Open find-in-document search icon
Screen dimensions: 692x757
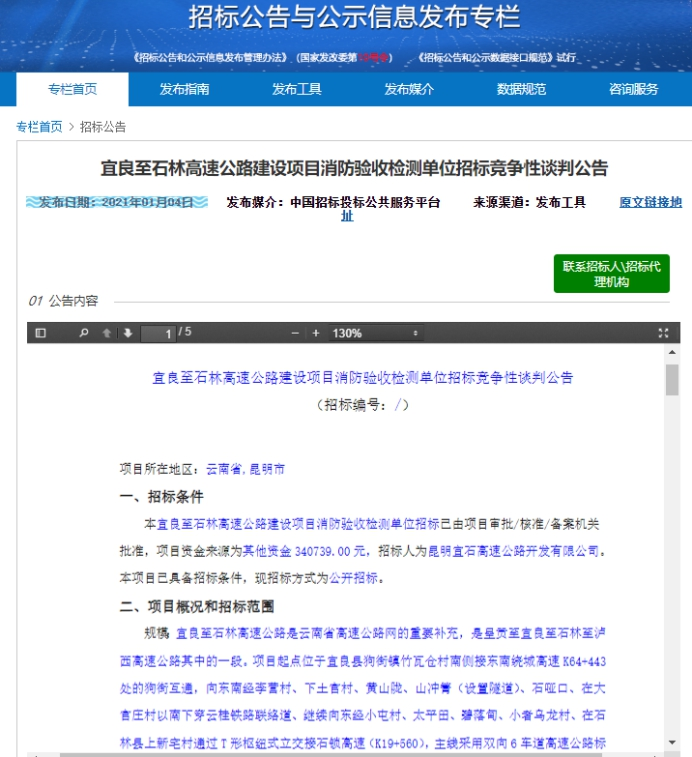tap(84, 333)
